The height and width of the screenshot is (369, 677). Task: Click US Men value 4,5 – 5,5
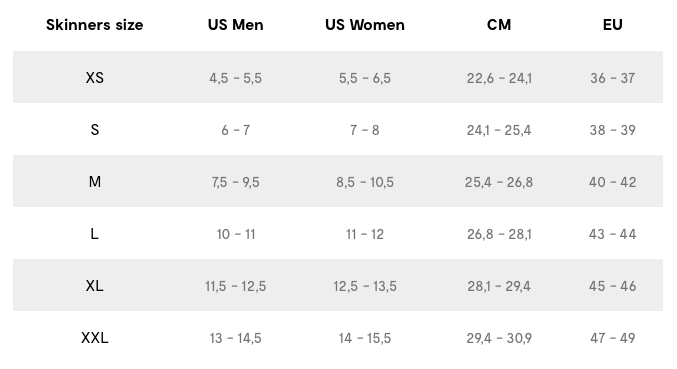(x=235, y=78)
